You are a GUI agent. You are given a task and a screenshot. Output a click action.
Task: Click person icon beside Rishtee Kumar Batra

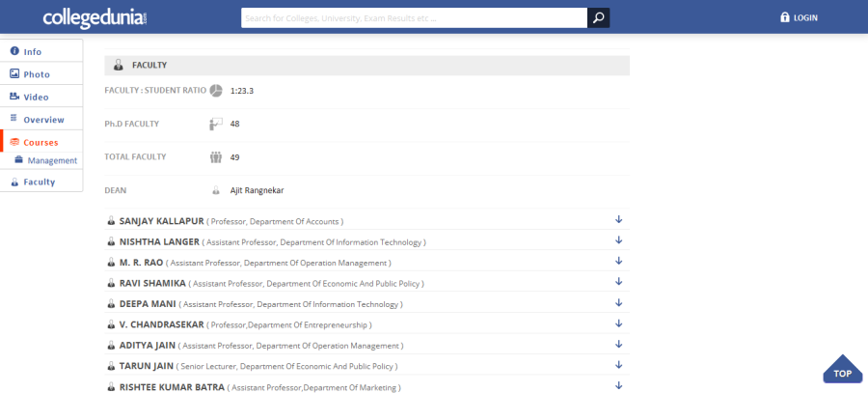(111, 387)
